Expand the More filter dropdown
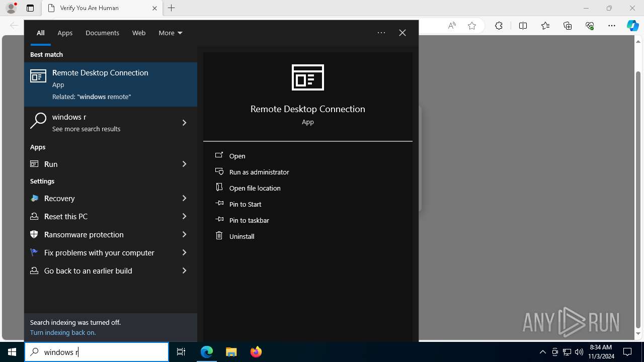 pos(171,33)
